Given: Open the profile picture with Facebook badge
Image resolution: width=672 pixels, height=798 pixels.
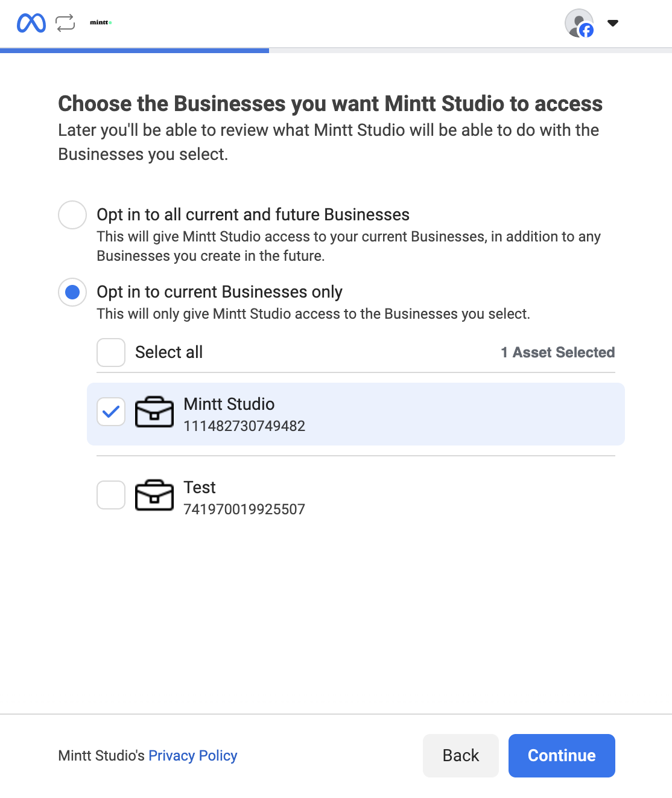Looking at the screenshot, I should (x=578, y=23).
